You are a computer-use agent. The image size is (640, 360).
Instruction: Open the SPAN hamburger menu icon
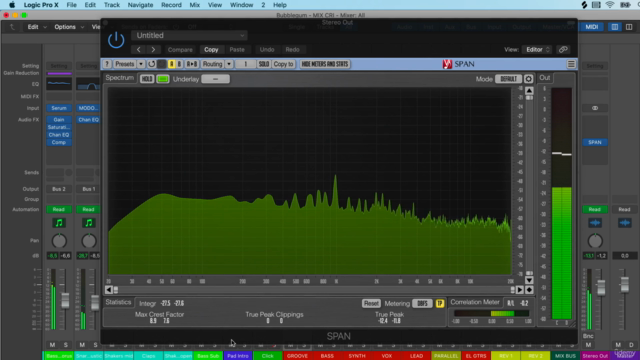click(x=571, y=64)
